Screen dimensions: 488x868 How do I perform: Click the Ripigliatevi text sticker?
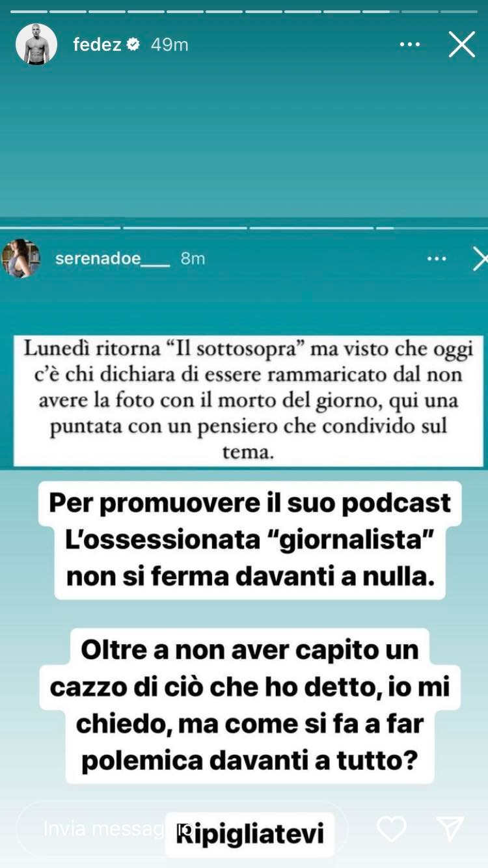(x=250, y=835)
